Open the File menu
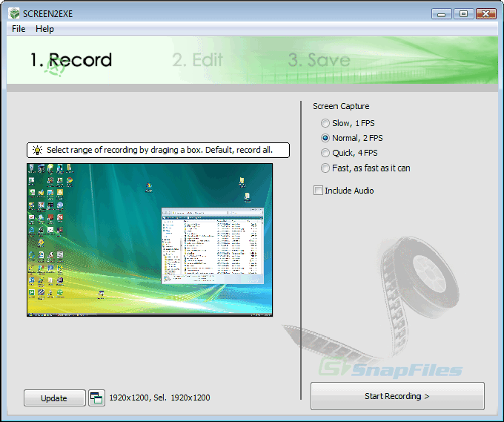The image size is (504, 422). [x=19, y=29]
